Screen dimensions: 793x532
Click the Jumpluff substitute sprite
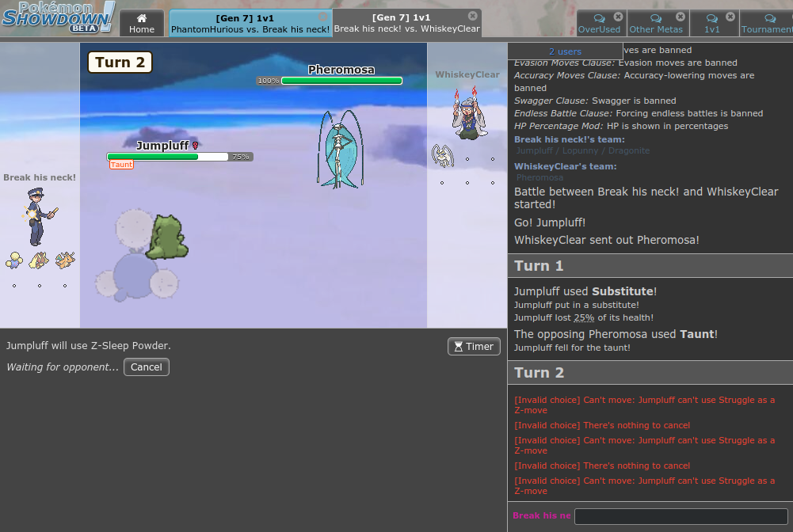point(167,237)
